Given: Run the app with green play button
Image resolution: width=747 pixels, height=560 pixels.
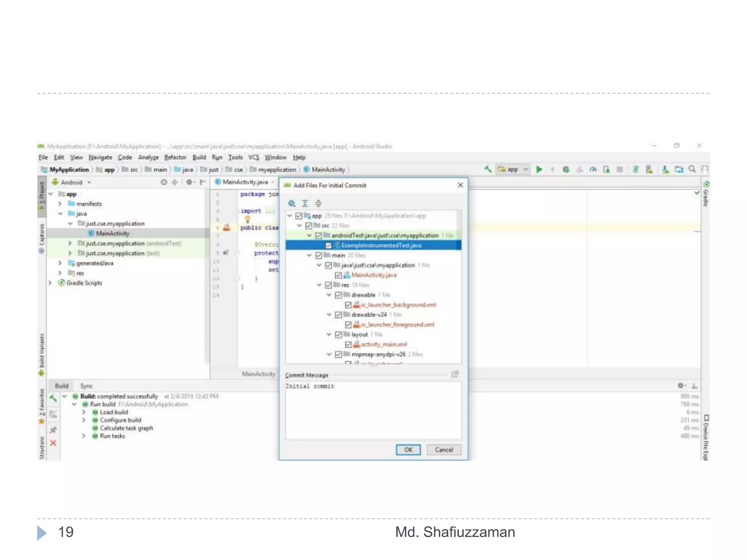Looking at the screenshot, I should click(x=539, y=169).
